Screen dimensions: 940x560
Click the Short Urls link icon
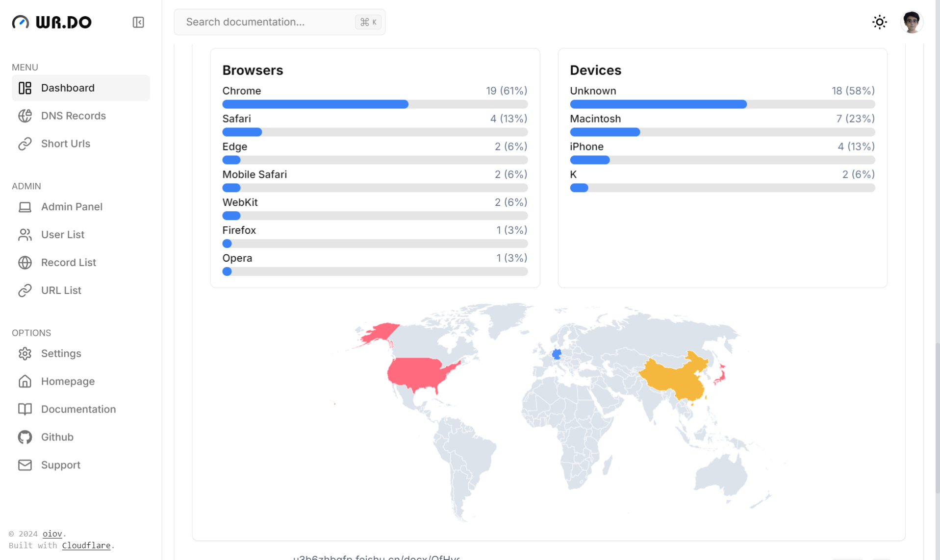[x=25, y=144]
